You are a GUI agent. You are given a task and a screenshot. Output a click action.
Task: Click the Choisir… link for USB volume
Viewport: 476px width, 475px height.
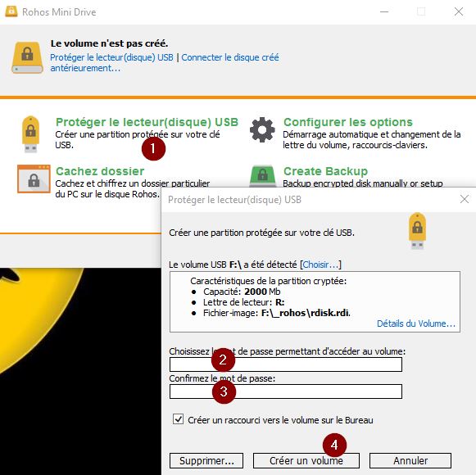pos(320,265)
